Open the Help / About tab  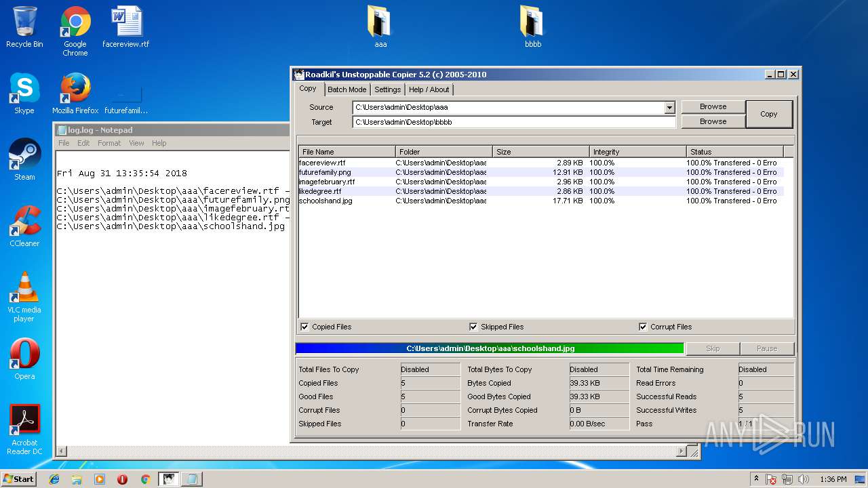click(x=429, y=89)
